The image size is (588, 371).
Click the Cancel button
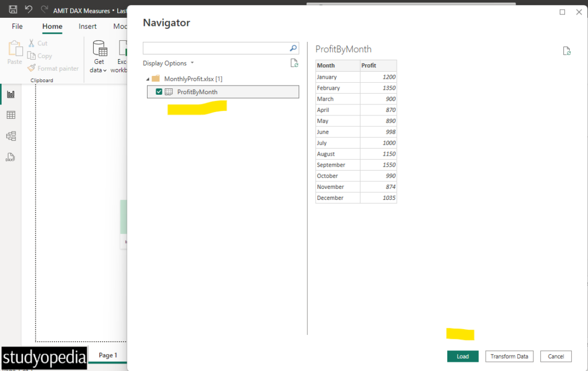tap(556, 357)
